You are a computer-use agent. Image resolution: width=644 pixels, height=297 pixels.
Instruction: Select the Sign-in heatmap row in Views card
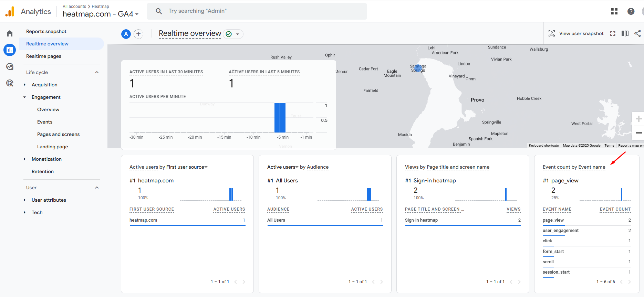463,220
